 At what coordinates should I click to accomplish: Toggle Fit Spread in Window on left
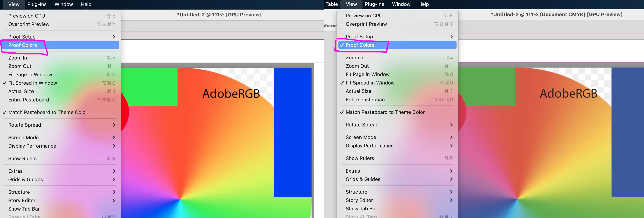pos(32,83)
